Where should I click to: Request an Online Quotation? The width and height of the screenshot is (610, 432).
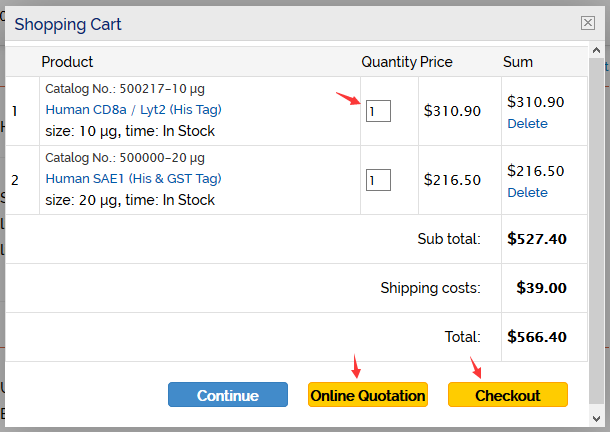pos(368,395)
